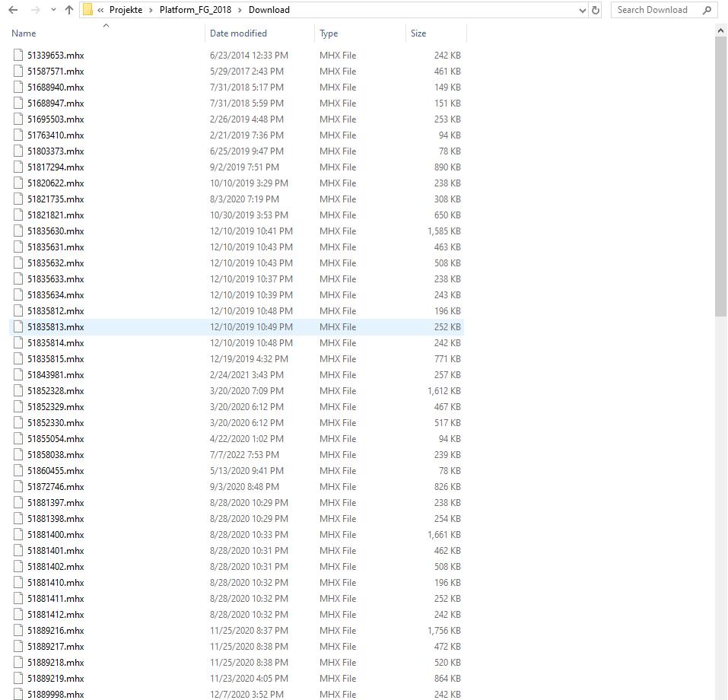Sort files by the Size column
This screenshot has width=728, height=700.
coord(417,33)
